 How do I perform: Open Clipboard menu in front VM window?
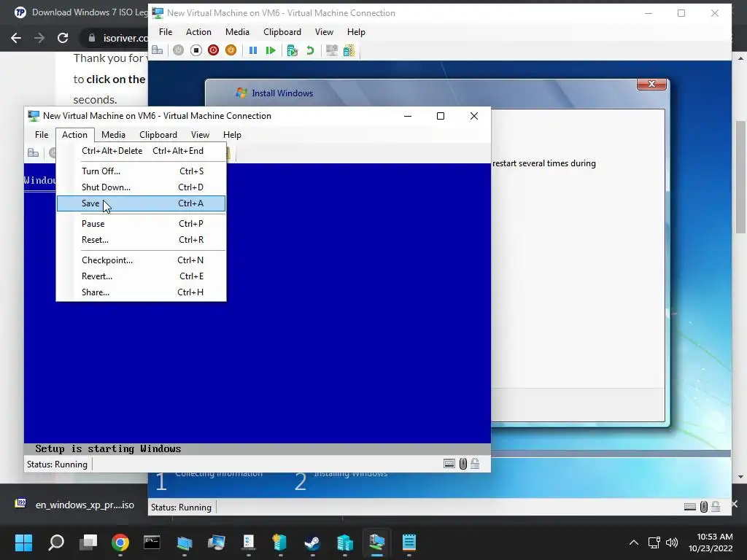158,135
